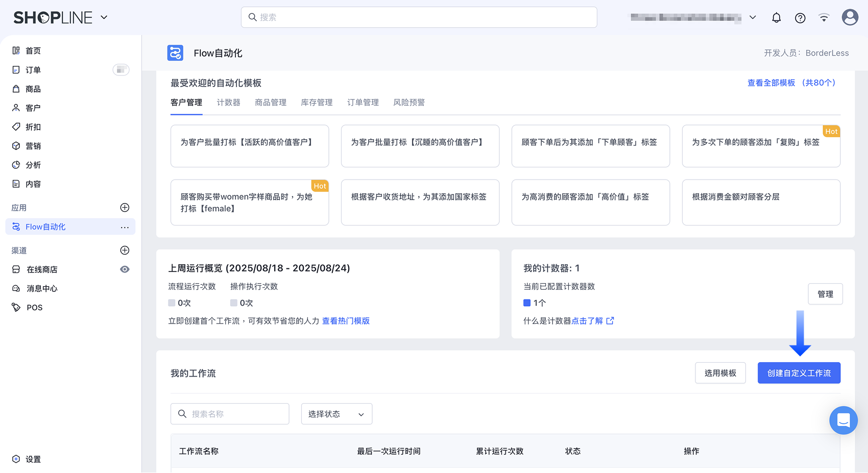Click the add app plus icon

(125, 208)
